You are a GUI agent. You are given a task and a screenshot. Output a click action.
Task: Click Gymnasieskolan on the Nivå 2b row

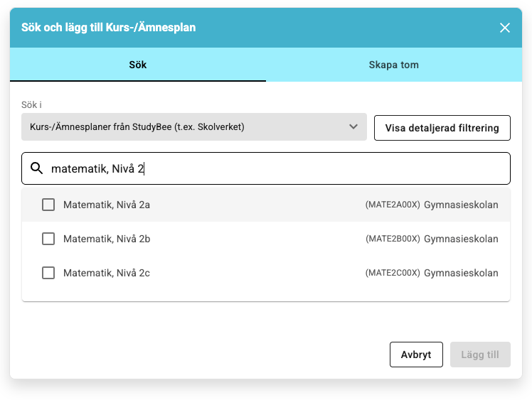tap(461, 239)
